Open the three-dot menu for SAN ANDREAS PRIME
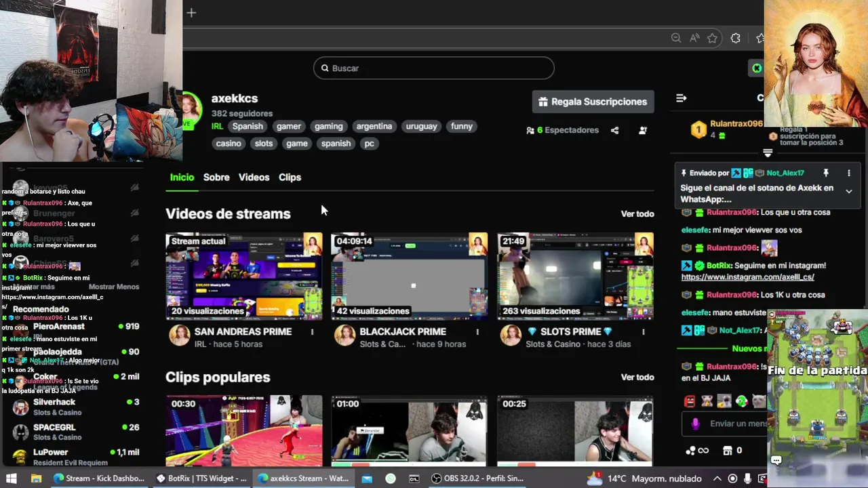The width and height of the screenshot is (868, 488). click(312, 332)
